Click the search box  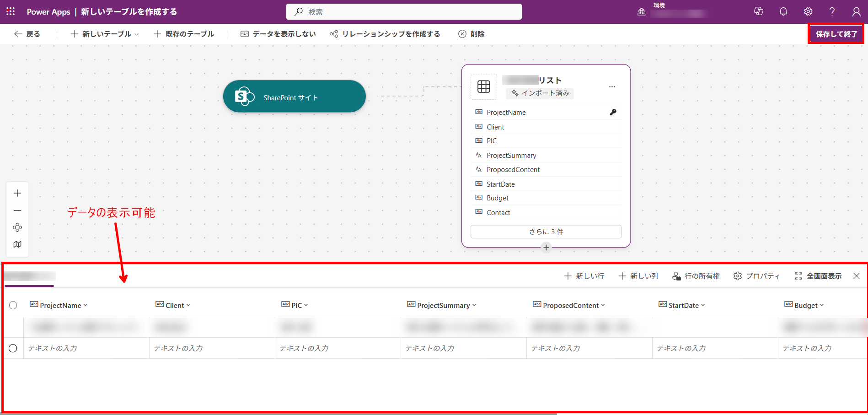[404, 11]
